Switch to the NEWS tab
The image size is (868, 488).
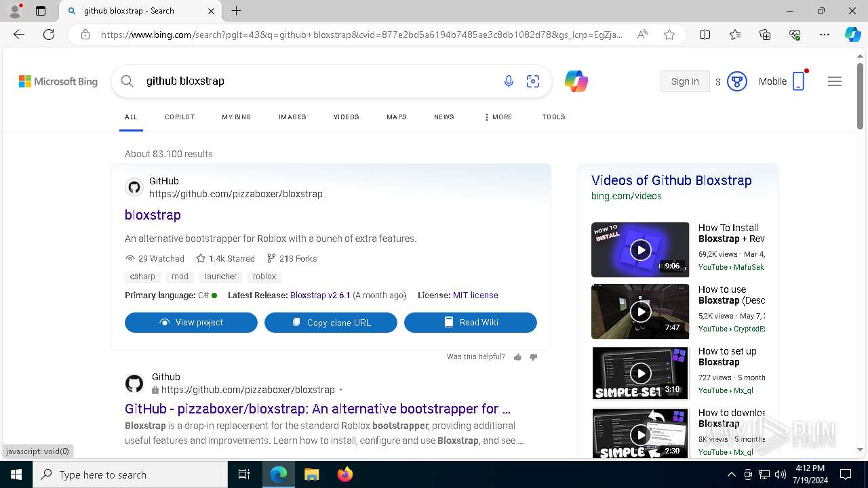click(x=444, y=117)
